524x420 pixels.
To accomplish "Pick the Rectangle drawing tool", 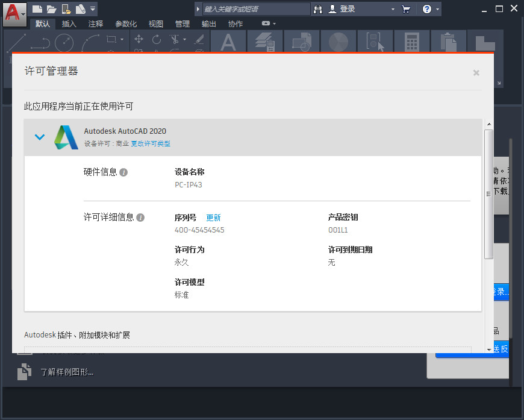I will click(110, 39).
